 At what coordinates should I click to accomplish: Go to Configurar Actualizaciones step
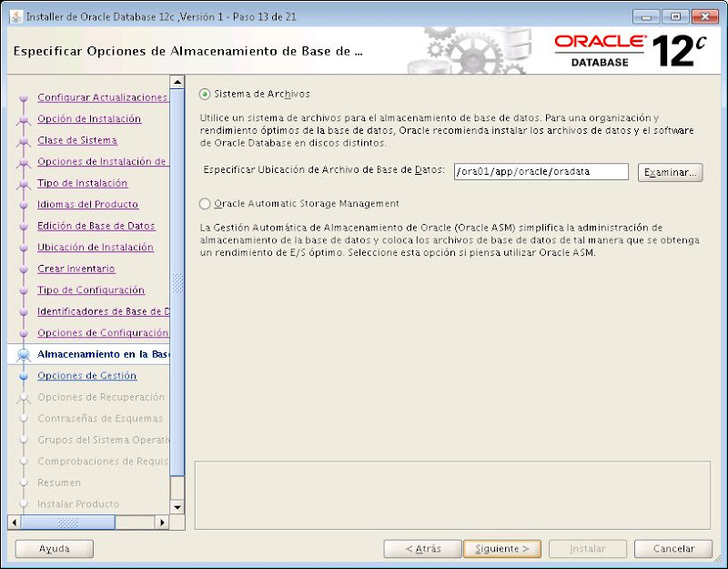[x=103, y=97]
